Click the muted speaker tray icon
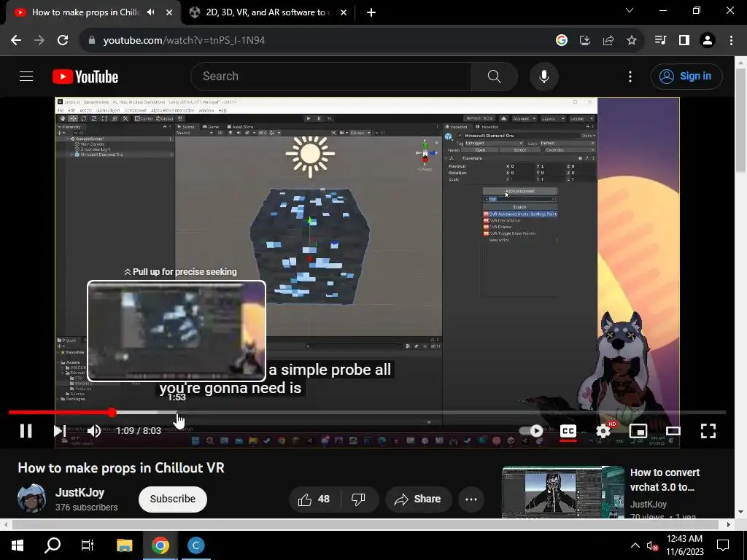The width and height of the screenshot is (747, 560). [x=652, y=545]
